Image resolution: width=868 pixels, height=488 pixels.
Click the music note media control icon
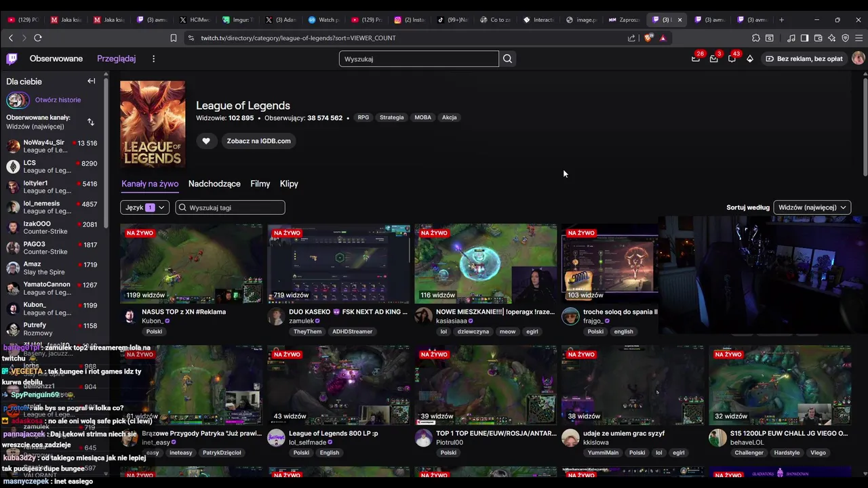pyautogui.click(x=791, y=38)
